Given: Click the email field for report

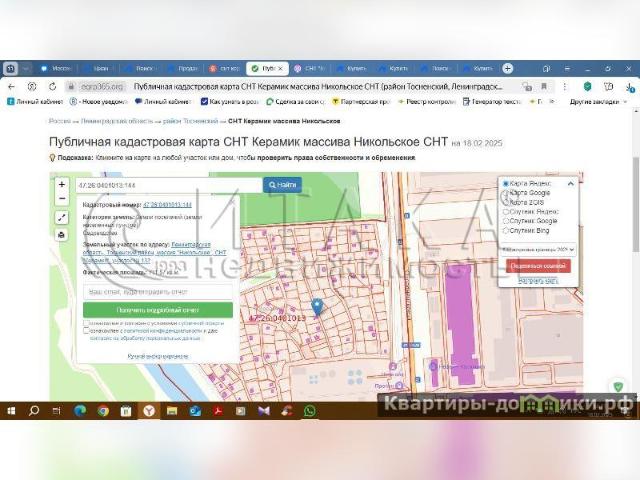Looking at the screenshot, I should (x=158, y=292).
